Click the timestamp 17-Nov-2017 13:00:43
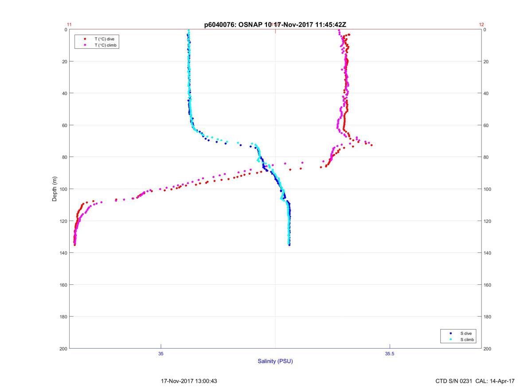This screenshot has width=532, height=392. [x=189, y=381]
